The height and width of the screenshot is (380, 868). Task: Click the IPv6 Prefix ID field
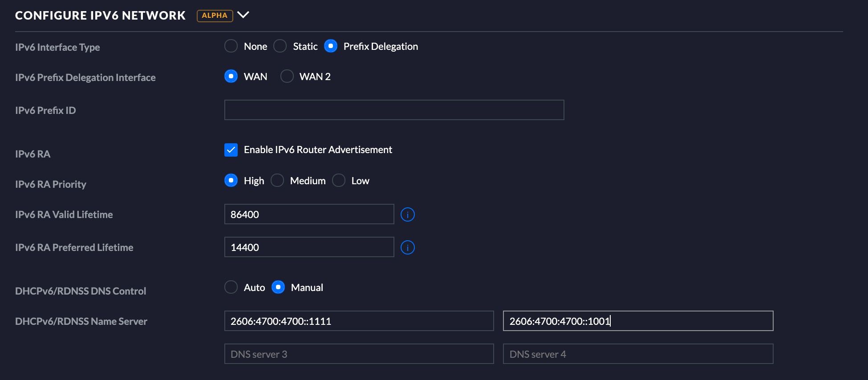pos(394,110)
